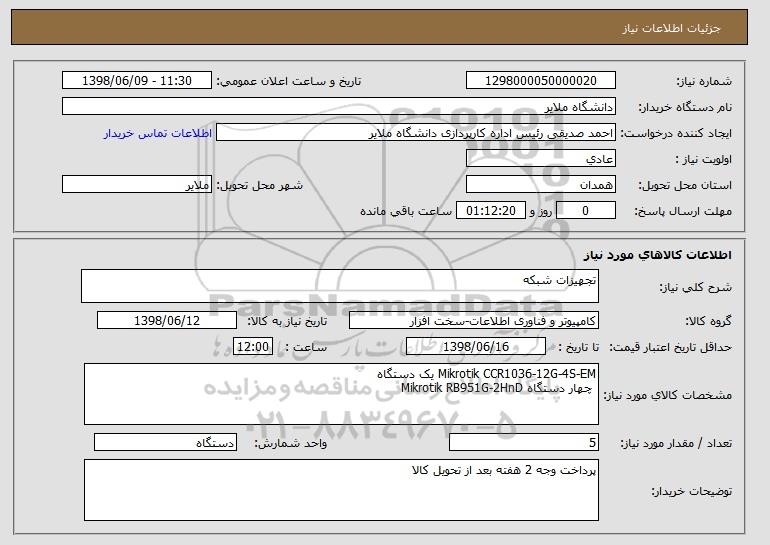The image size is (770, 545).
Task: Click the Mikrotik RB951G-2HnD specification line
Action: [x=496, y=388]
